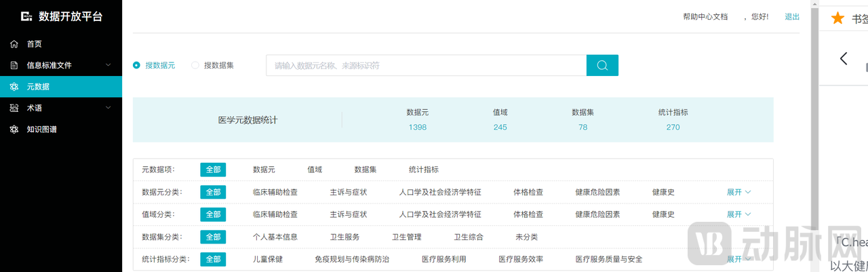Click the 元数据 gear icon
The image size is (868, 272).
tap(14, 87)
